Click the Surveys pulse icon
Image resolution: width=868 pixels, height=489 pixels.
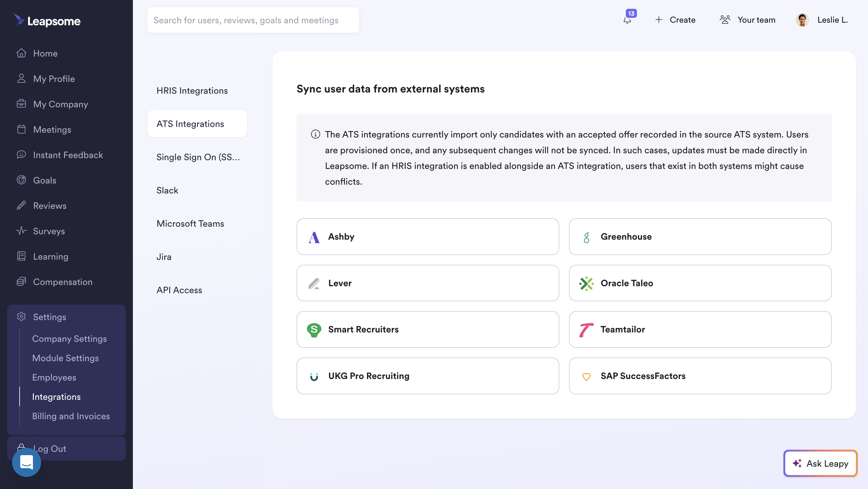[21, 231]
